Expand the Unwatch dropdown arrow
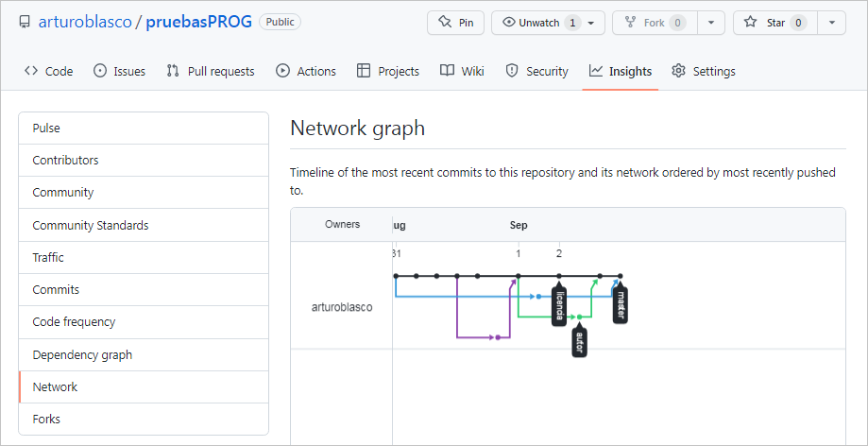 point(591,24)
